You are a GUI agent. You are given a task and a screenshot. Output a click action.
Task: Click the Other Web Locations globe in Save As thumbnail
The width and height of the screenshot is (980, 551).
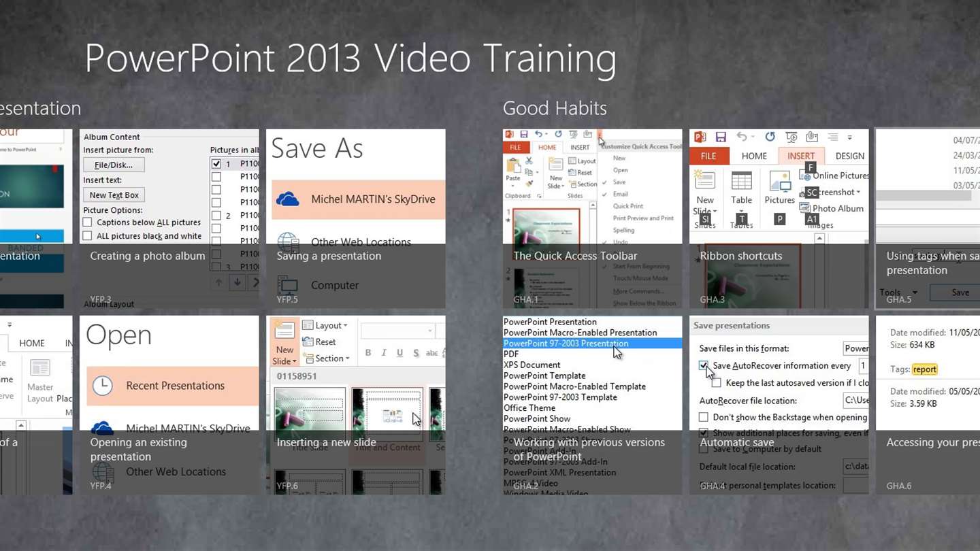pos(288,241)
